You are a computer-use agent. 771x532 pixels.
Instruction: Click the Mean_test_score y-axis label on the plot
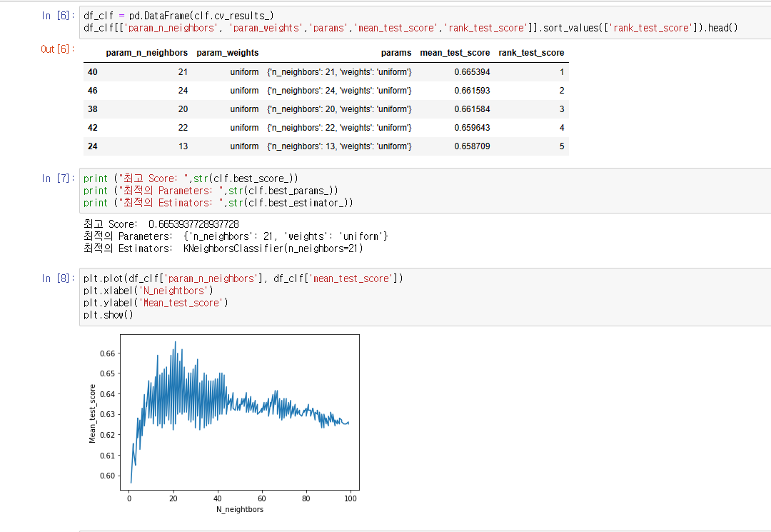pyautogui.click(x=92, y=414)
